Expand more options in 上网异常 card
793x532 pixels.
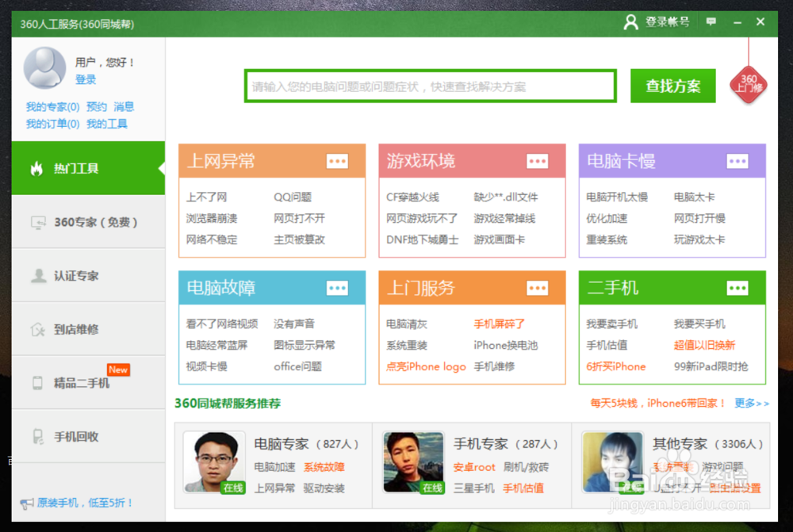337,161
